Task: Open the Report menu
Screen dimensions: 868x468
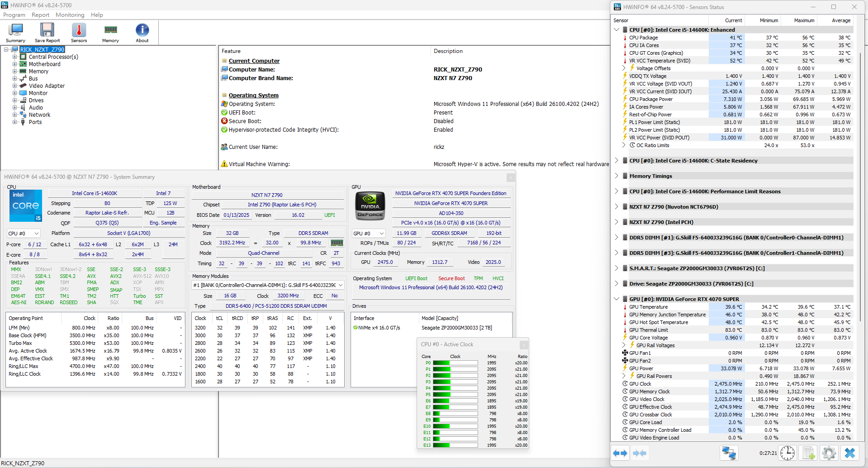Action: click(x=40, y=15)
